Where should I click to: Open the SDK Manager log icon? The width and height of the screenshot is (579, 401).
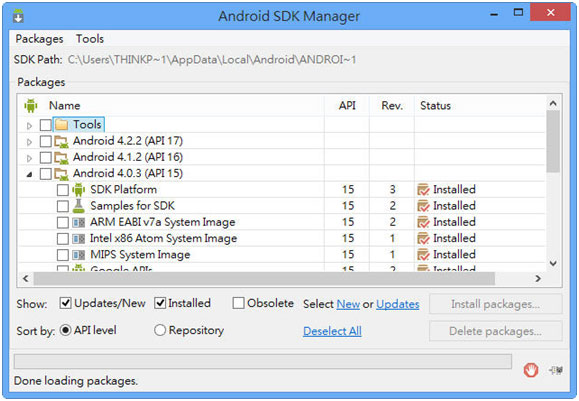pyautogui.click(x=556, y=370)
